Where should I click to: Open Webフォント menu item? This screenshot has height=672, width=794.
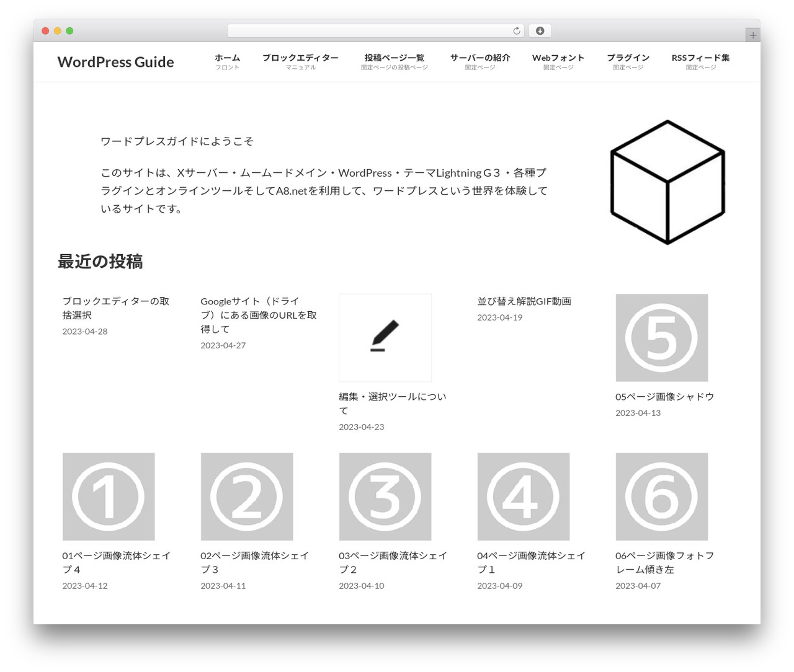(558, 61)
